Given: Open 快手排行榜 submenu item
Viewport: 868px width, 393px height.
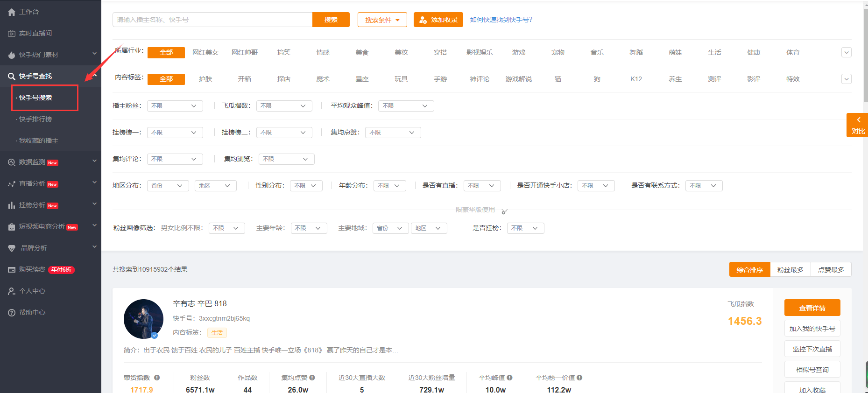Looking at the screenshot, I should tap(35, 119).
